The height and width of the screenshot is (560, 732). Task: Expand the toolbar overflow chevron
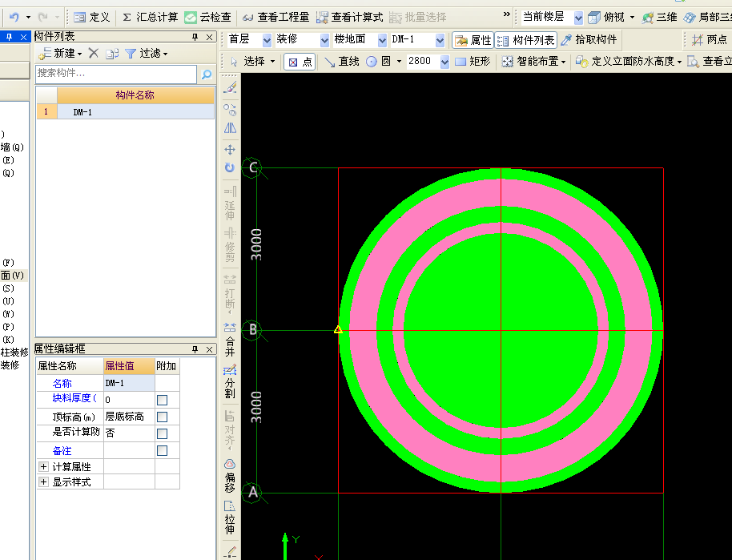(506, 14)
